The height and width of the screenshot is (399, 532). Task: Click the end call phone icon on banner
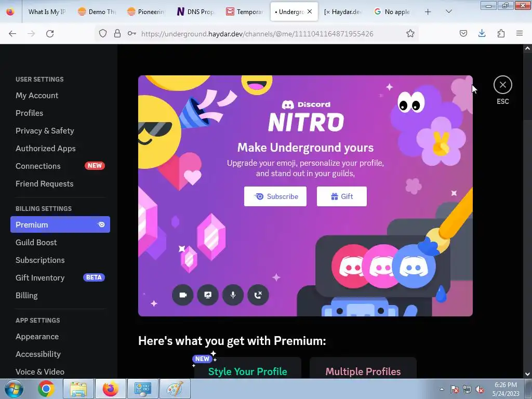(258, 295)
